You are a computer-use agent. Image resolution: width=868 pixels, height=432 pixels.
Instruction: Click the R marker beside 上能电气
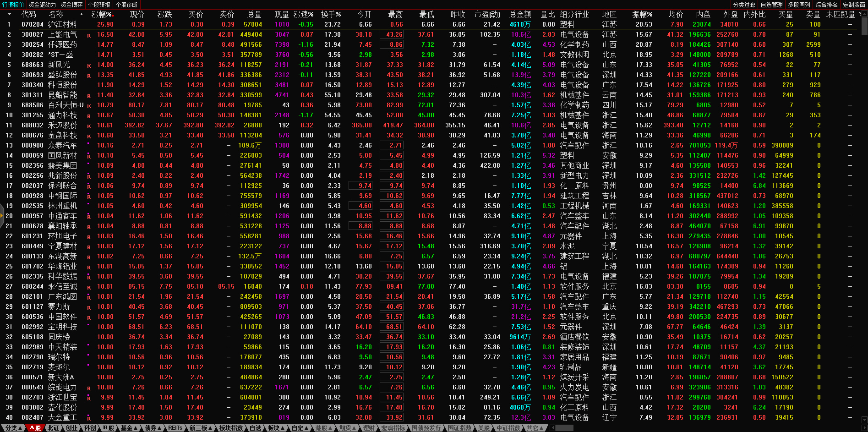89,35
